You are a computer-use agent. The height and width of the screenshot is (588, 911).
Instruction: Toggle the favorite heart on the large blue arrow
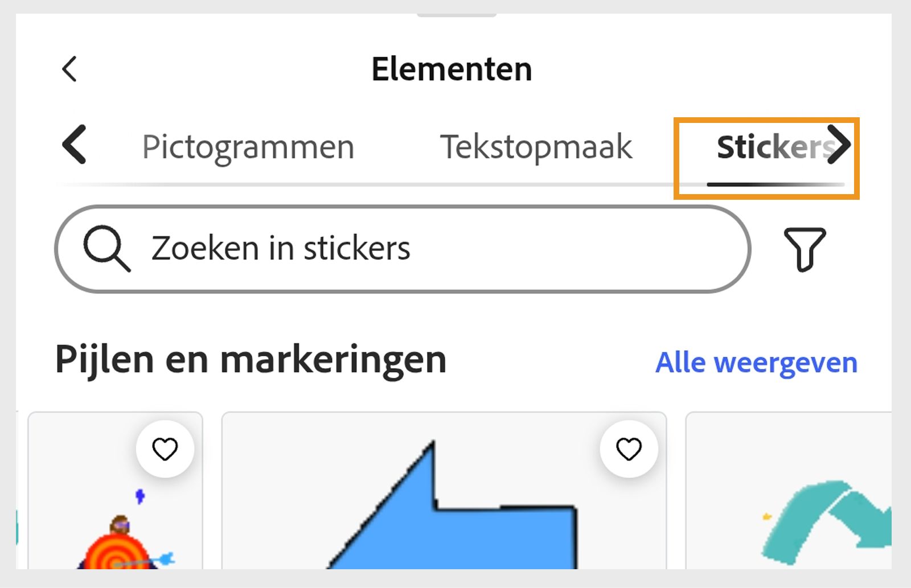[x=628, y=449]
